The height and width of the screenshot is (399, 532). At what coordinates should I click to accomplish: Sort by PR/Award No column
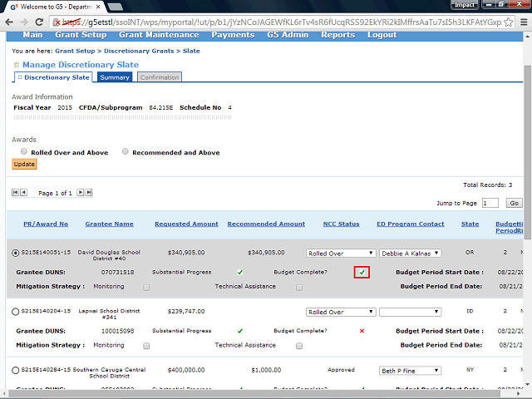coord(46,224)
